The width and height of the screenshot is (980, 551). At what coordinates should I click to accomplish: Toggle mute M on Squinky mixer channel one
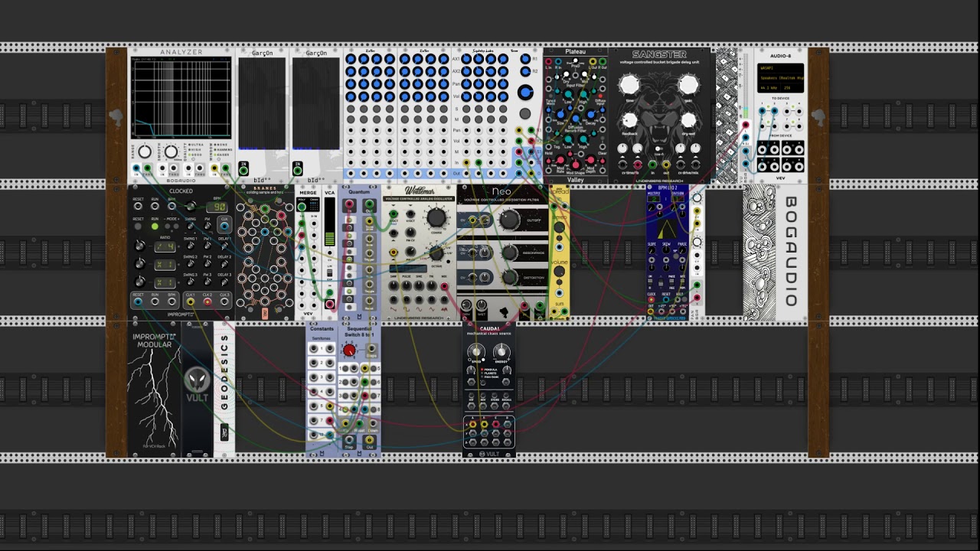(x=466, y=119)
